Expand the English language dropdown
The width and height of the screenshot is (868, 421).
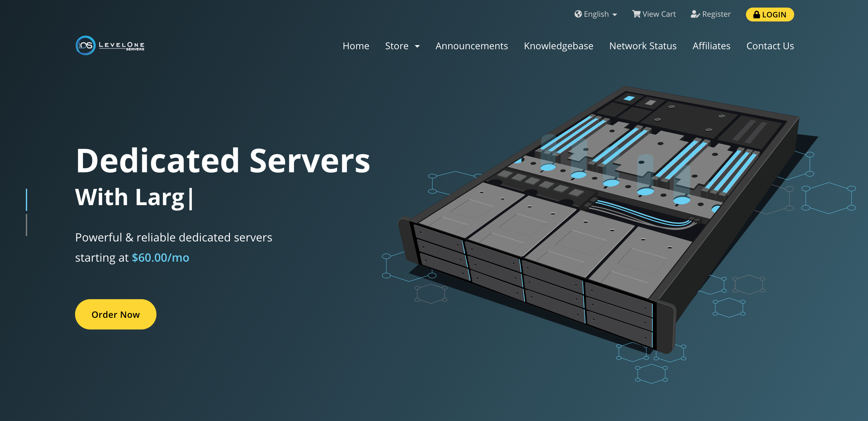pos(596,14)
